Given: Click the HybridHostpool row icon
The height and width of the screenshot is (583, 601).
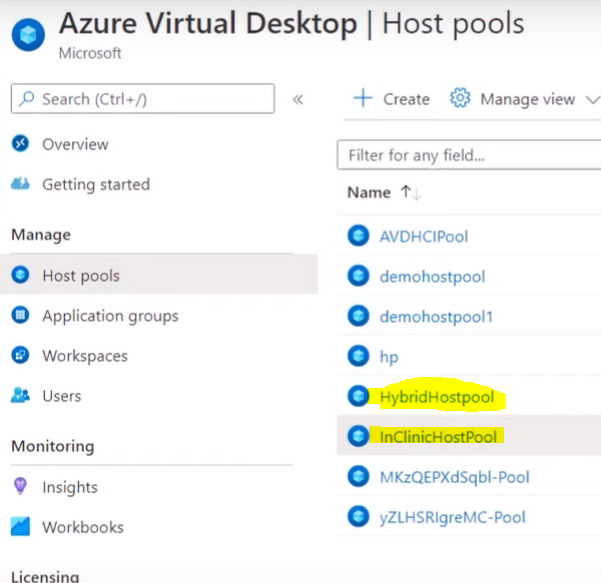Looking at the screenshot, I should (x=358, y=396).
